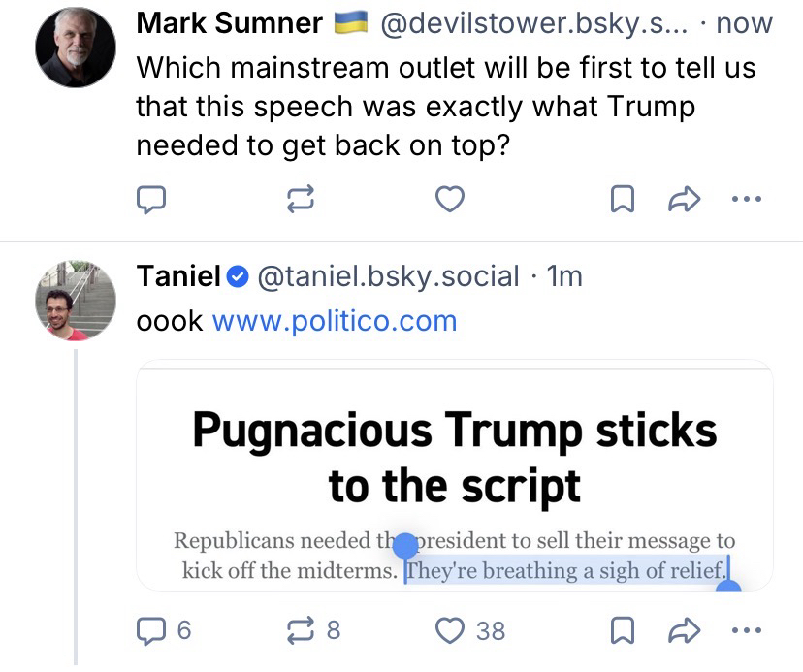803x672 pixels.
Task: Like Mark Sumner's post
Action: [x=449, y=200]
